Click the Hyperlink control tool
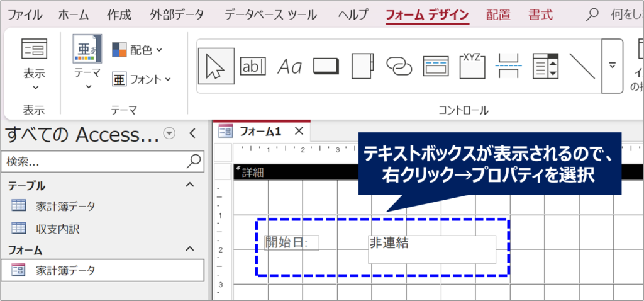This screenshot has width=644, height=301. (399, 65)
